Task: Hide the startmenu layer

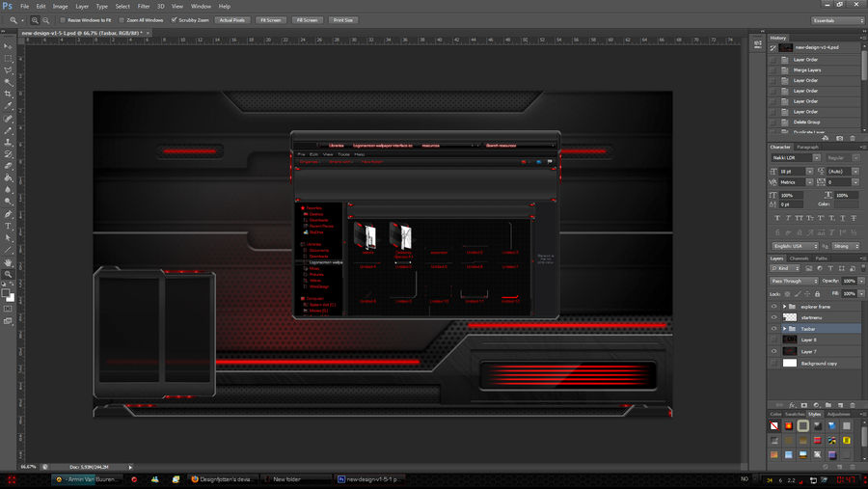Action: tap(773, 317)
